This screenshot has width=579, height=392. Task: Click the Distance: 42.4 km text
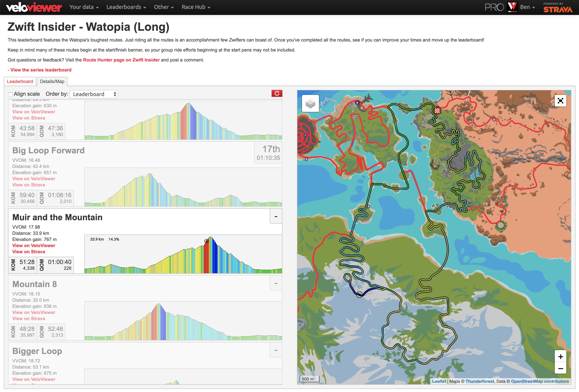pyautogui.click(x=31, y=166)
